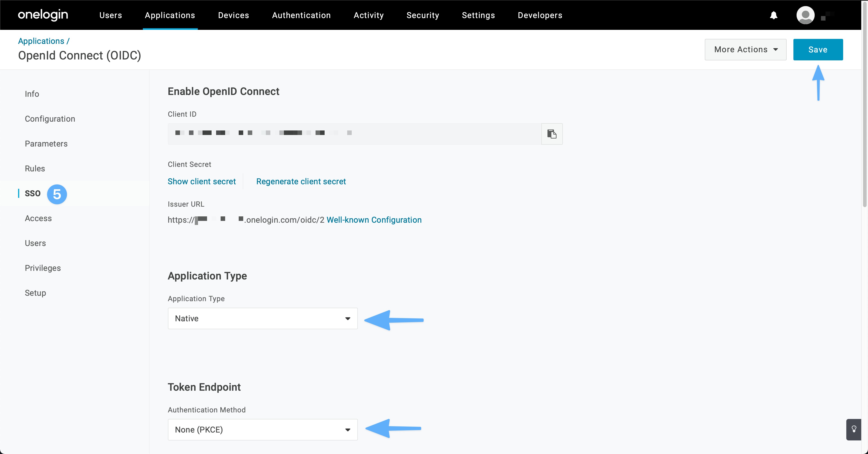Image resolution: width=868 pixels, height=454 pixels.
Task: Open the Application Type dropdown
Action: tap(262, 318)
